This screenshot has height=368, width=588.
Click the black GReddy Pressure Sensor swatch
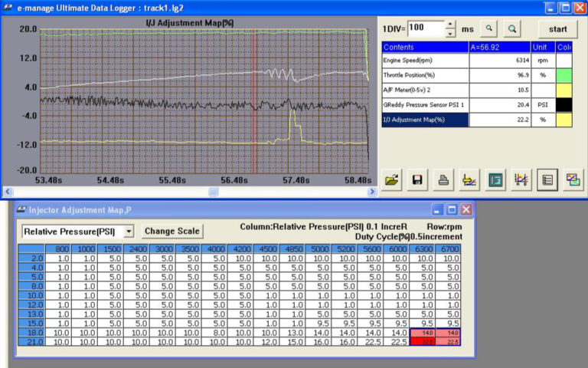pos(564,104)
